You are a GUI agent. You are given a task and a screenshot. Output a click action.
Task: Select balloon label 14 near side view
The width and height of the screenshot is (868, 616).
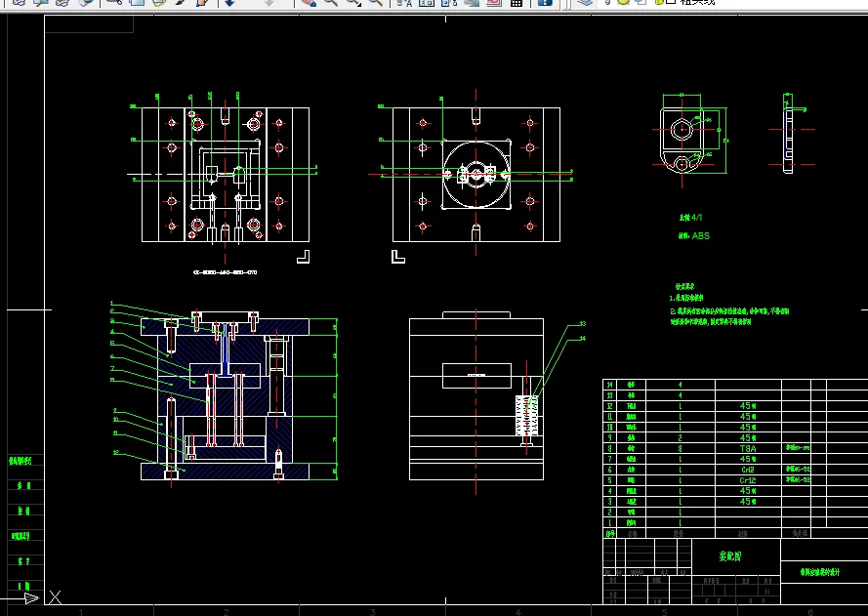[582, 338]
